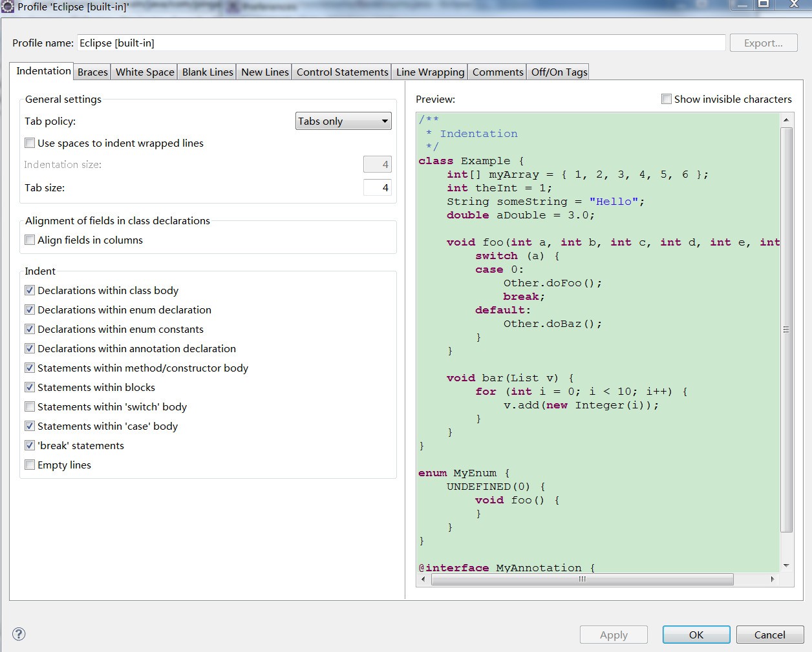Click the Eclipse profile window icon

[8, 6]
